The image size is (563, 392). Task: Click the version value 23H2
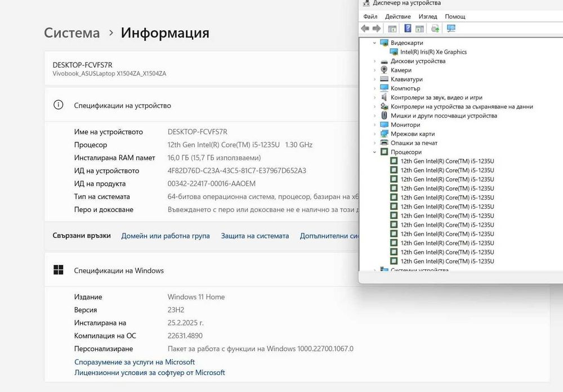176,310
